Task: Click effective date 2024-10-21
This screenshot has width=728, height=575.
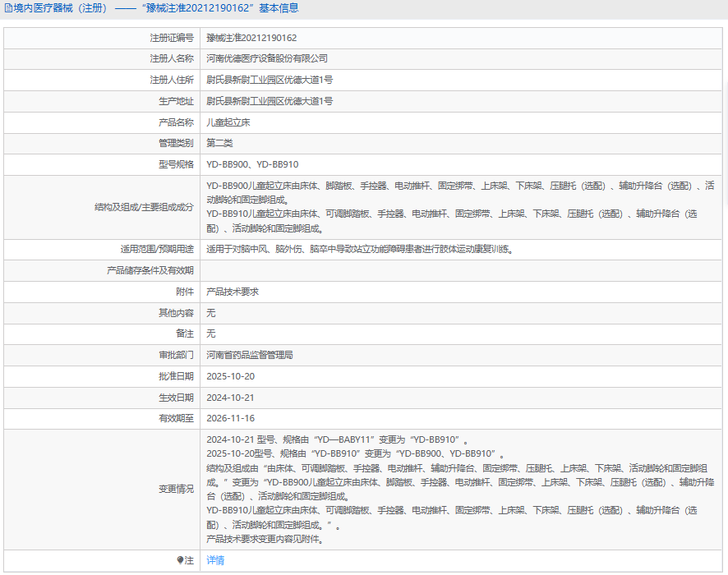Action: tap(231, 398)
